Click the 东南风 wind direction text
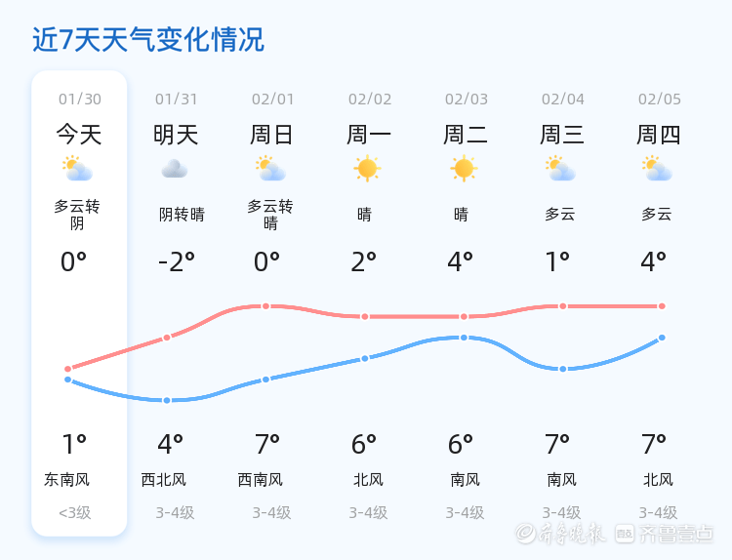Image resolution: width=732 pixels, height=560 pixels. coord(66,479)
